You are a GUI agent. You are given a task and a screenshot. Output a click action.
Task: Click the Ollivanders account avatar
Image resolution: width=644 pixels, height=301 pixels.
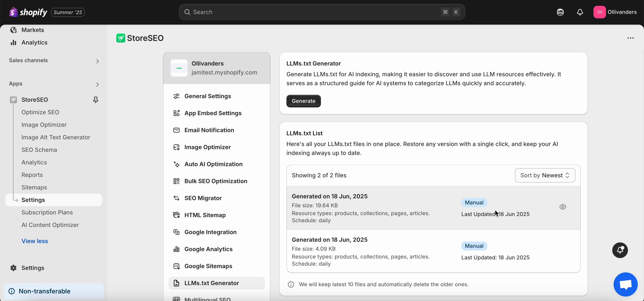tap(600, 12)
